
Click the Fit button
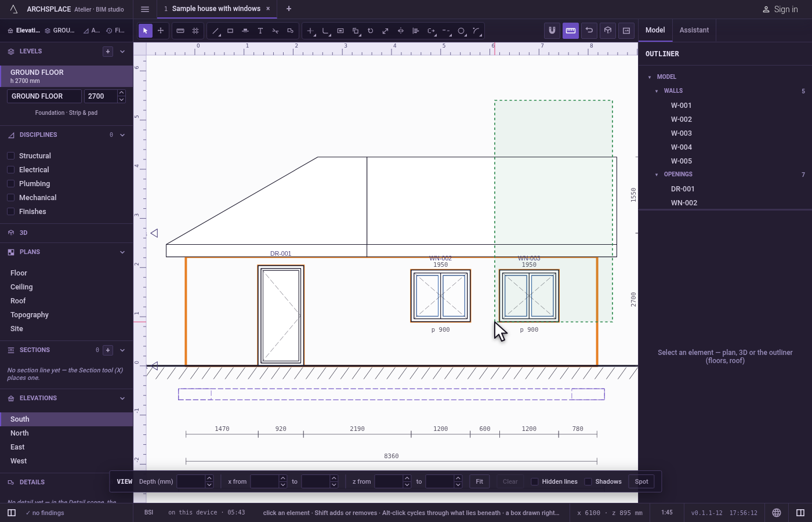click(x=480, y=482)
